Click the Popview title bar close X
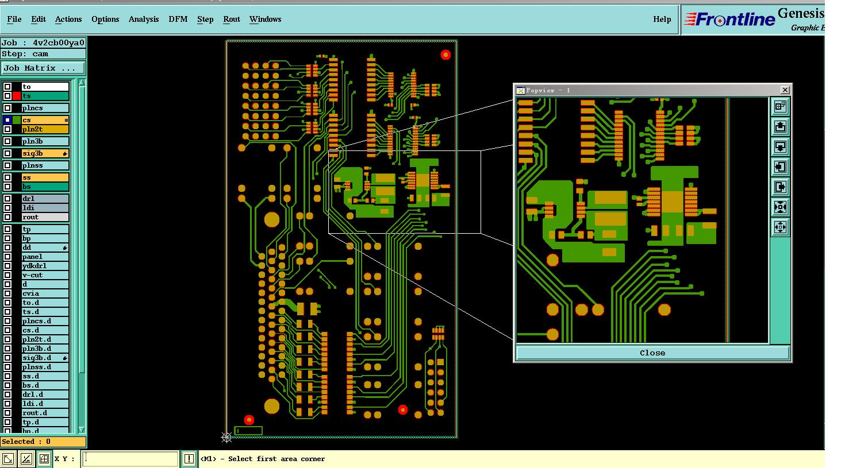 click(x=785, y=90)
